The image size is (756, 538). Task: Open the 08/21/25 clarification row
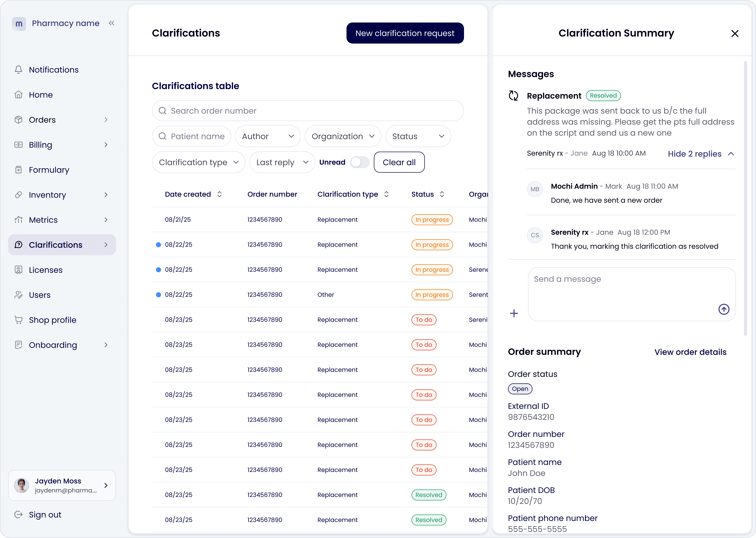(320, 220)
